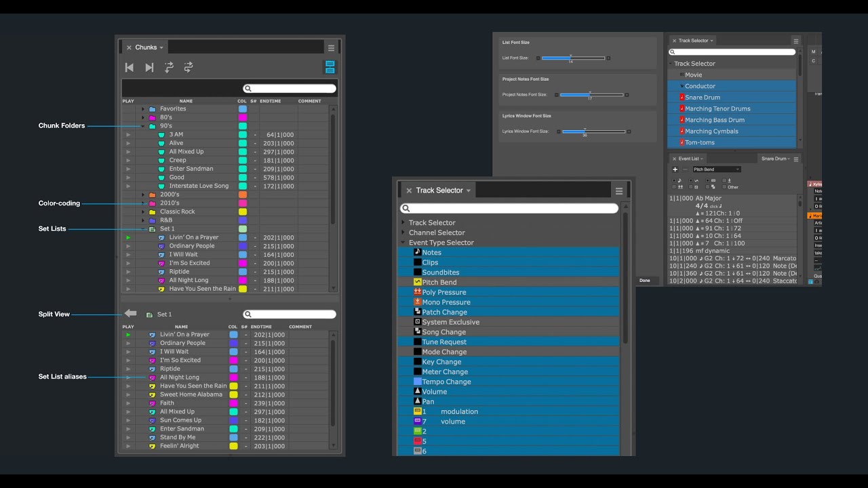Click the Set 1 set list icon in upper Chunks list

click(153, 229)
